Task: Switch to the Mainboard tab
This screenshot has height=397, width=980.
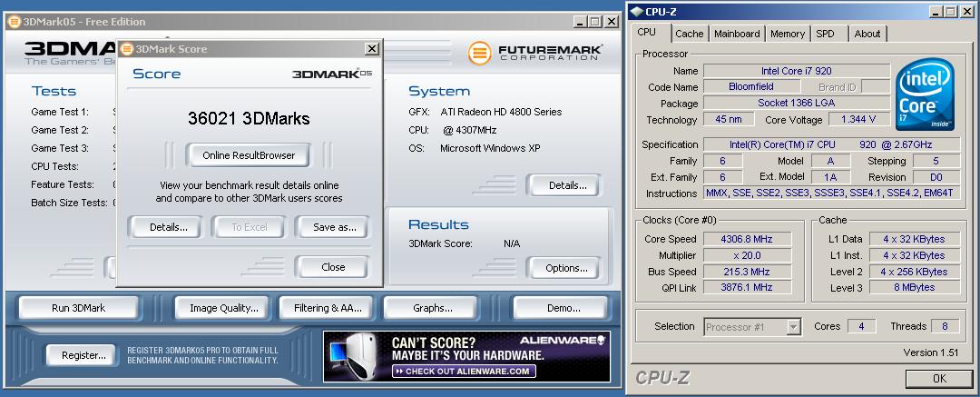Action: 737,34
